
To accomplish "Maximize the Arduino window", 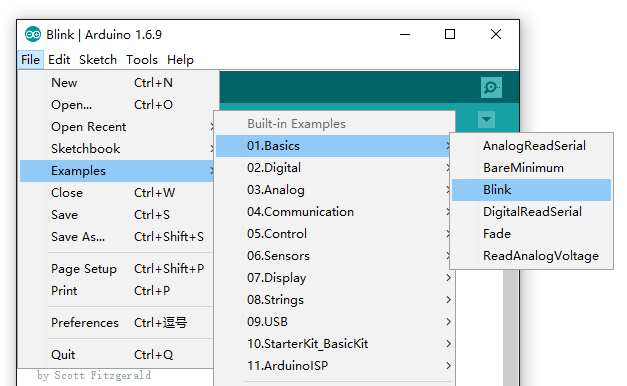I will [450, 34].
